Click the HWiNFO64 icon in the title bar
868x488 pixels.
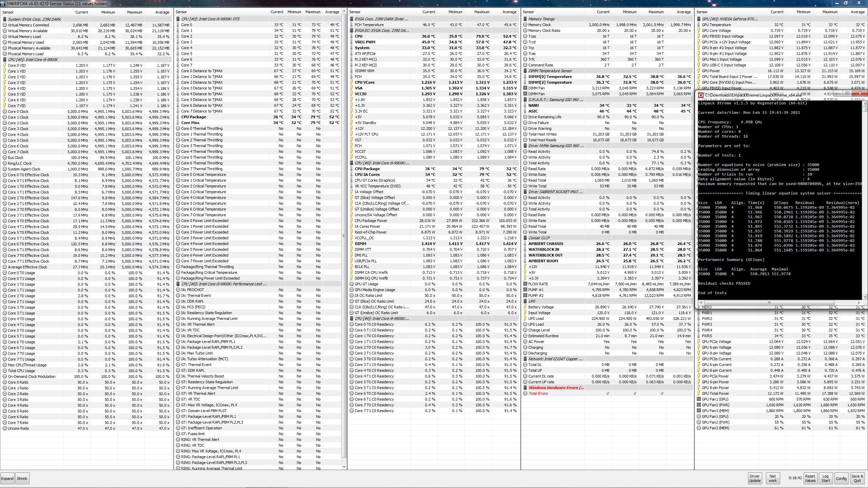[3, 3]
